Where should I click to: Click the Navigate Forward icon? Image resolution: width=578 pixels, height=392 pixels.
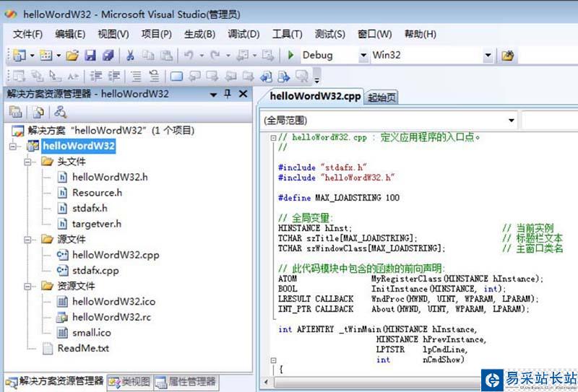tap(268, 56)
